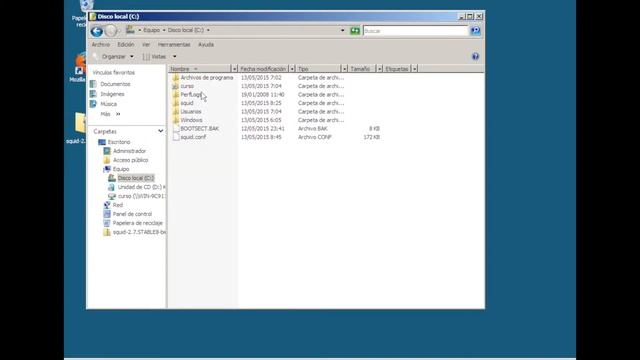640x360 pixels.
Task: Sort by the Nombre column header
Action: click(x=200, y=69)
